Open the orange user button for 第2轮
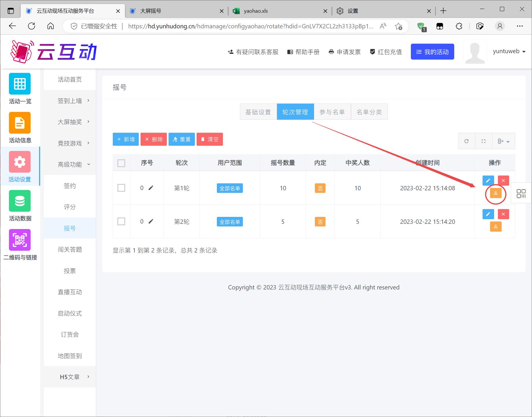The image size is (532, 417). [496, 227]
